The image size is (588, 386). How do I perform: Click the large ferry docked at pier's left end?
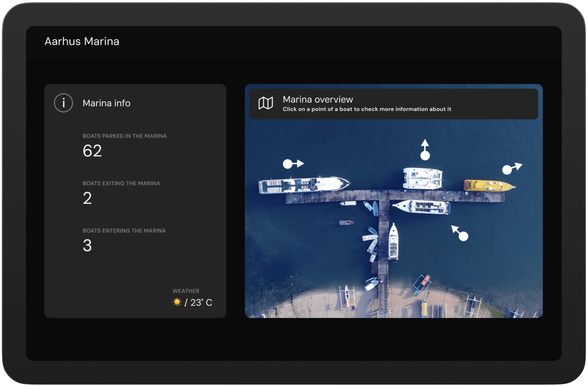pos(304,185)
